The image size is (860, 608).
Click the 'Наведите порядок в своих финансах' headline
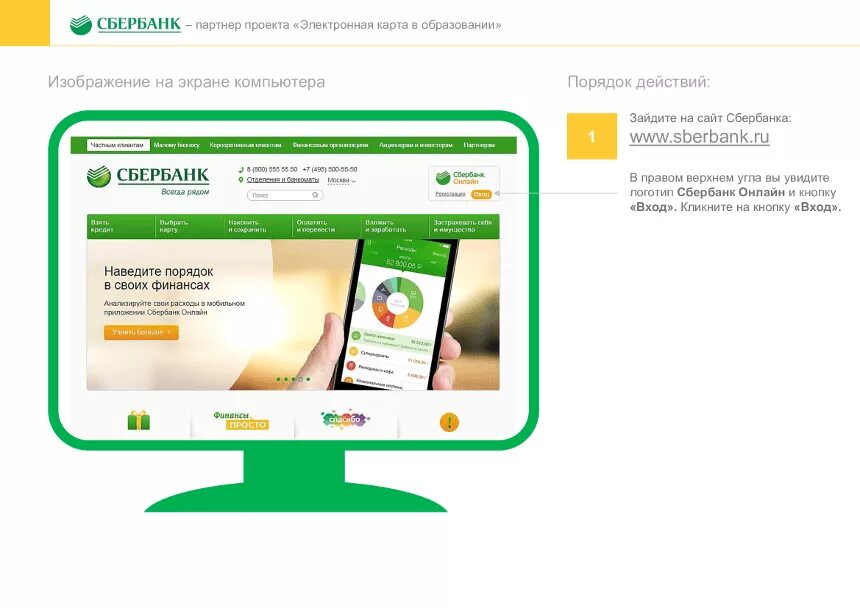click(x=159, y=279)
